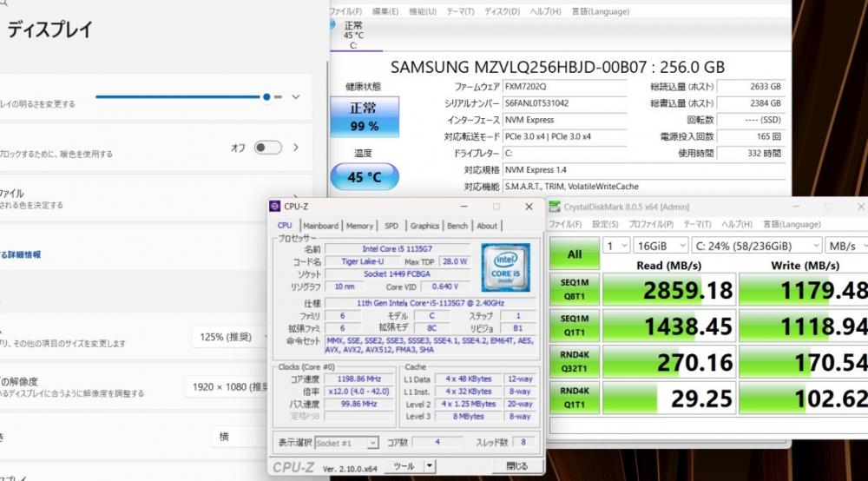Run all benchmarks with the All button
The image size is (868, 481).
tap(575, 254)
